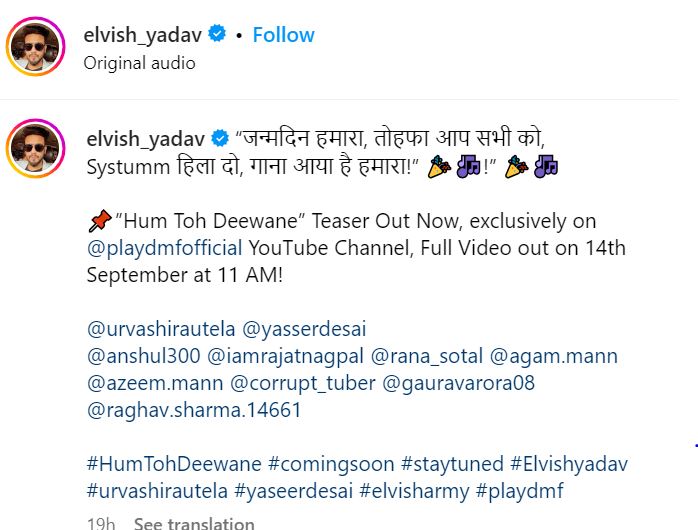This screenshot has height=530, width=698.
Task: Click the verified badge beside caption username
Action: point(220,138)
